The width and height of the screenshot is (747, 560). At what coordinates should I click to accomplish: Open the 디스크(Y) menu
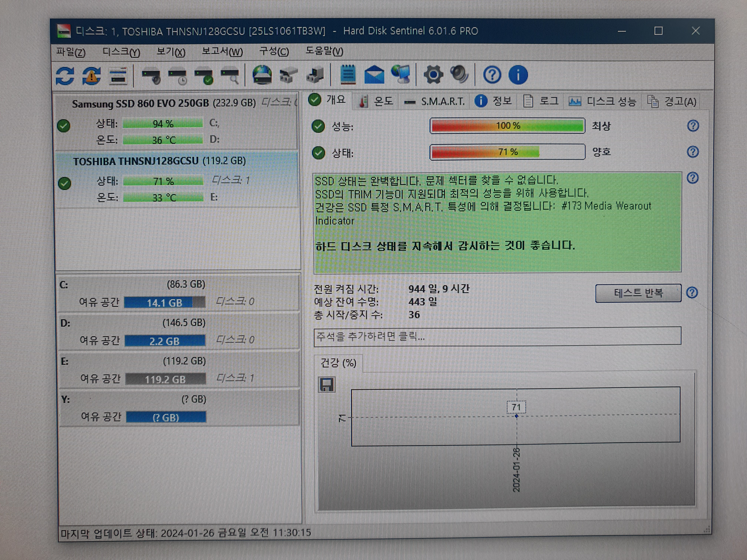[x=121, y=52]
